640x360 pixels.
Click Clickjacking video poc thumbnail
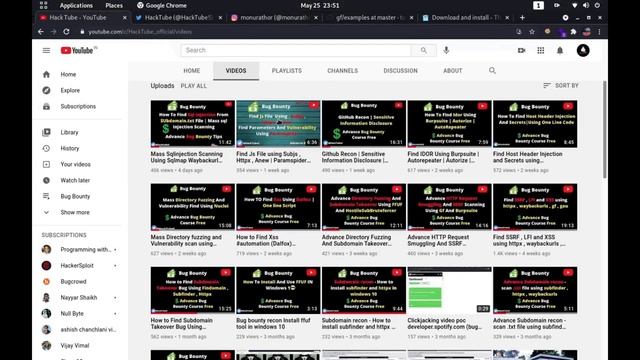pyautogui.click(x=449, y=290)
